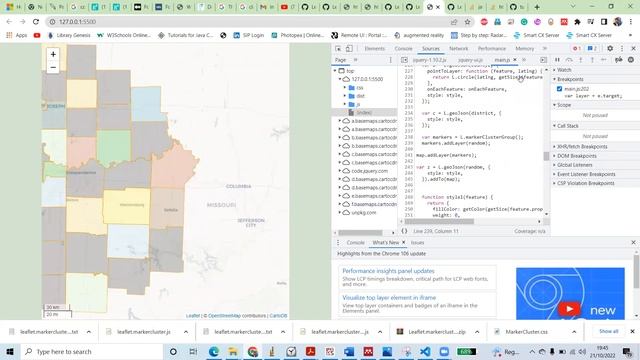Open the Issues drawer tab
640x360 pixels.
coord(417,242)
